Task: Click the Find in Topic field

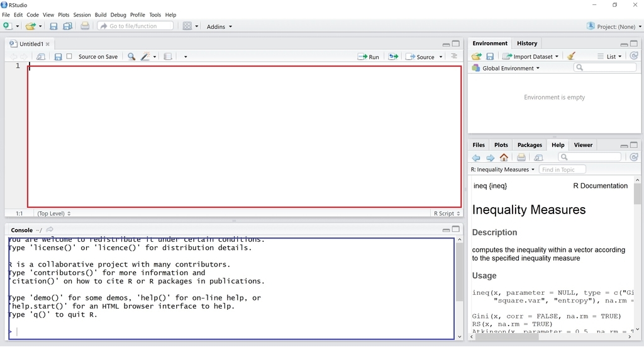Action: click(562, 169)
